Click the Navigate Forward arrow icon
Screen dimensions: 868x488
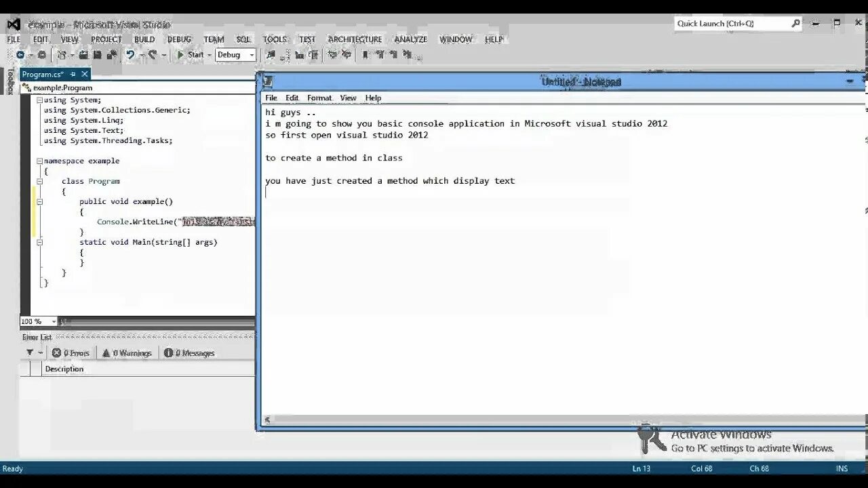[42, 55]
